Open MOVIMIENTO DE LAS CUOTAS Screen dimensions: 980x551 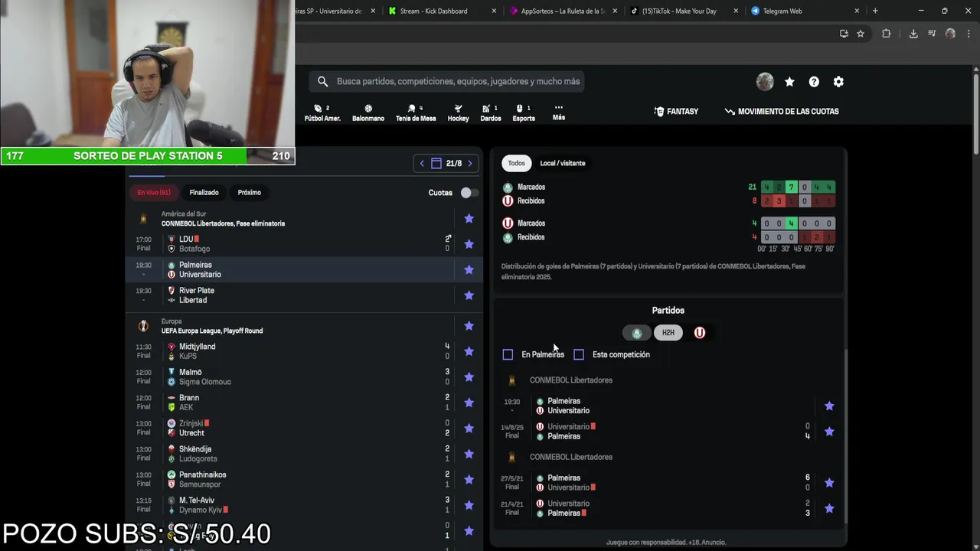782,112
